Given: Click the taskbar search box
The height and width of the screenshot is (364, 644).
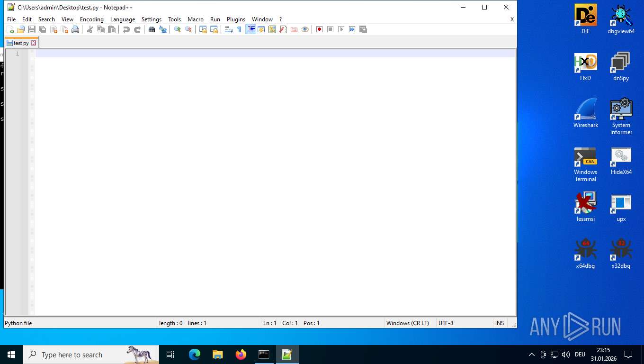Looking at the screenshot, I should [91, 355].
